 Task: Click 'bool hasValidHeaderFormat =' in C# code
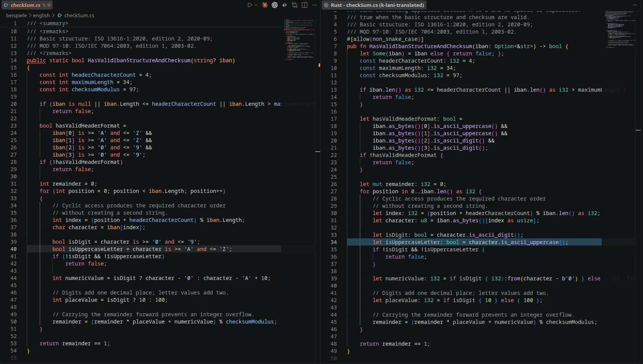coord(83,126)
